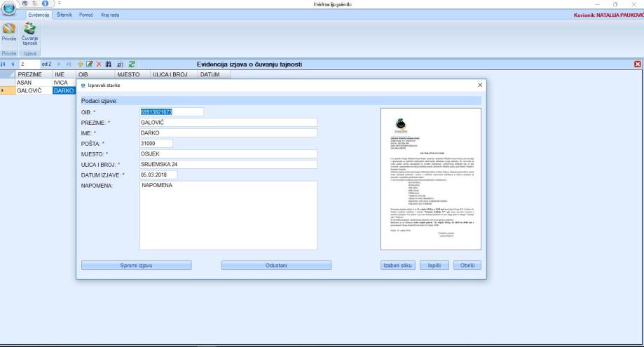This screenshot has width=644, height=347.
Task: Click the POŠTA field with 31000
Action: pyautogui.click(x=156, y=143)
